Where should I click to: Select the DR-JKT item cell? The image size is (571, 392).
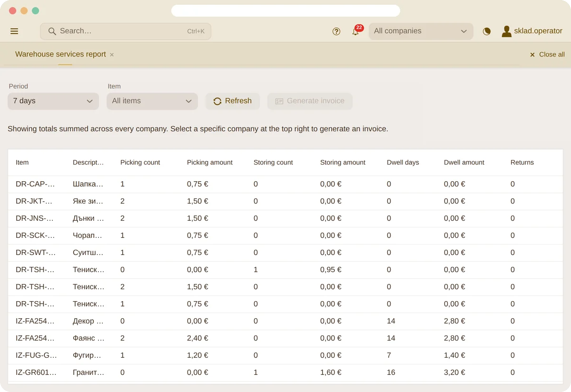[x=36, y=201]
